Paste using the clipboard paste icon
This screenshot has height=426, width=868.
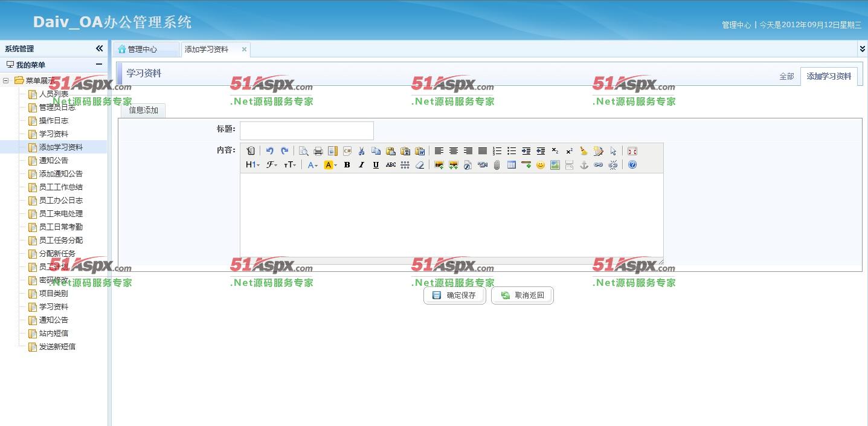(x=391, y=151)
